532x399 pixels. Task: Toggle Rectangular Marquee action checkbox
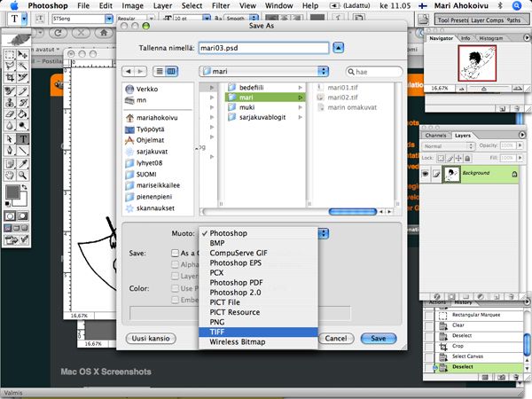coord(429,315)
